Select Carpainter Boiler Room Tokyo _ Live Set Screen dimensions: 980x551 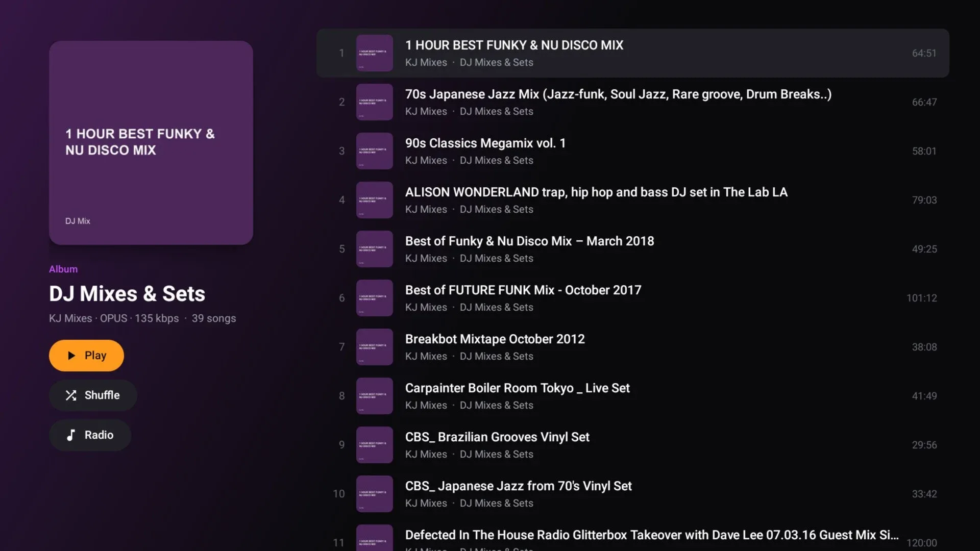[633, 396]
